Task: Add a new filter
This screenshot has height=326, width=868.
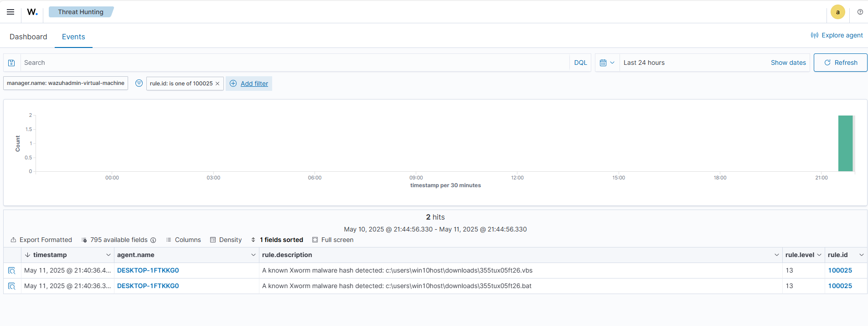Action: tap(249, 84)
